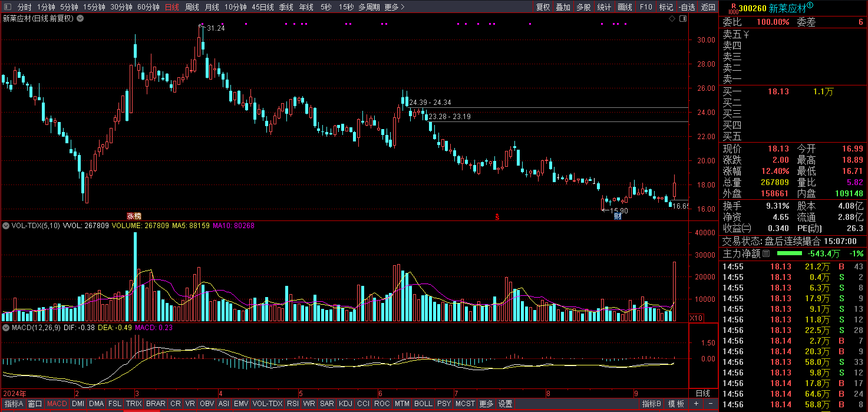Click the 财 financial report marker
Image resolution: width=868 pixels, height=412 pixels.
pyautogui.click(x=618, y=216)
